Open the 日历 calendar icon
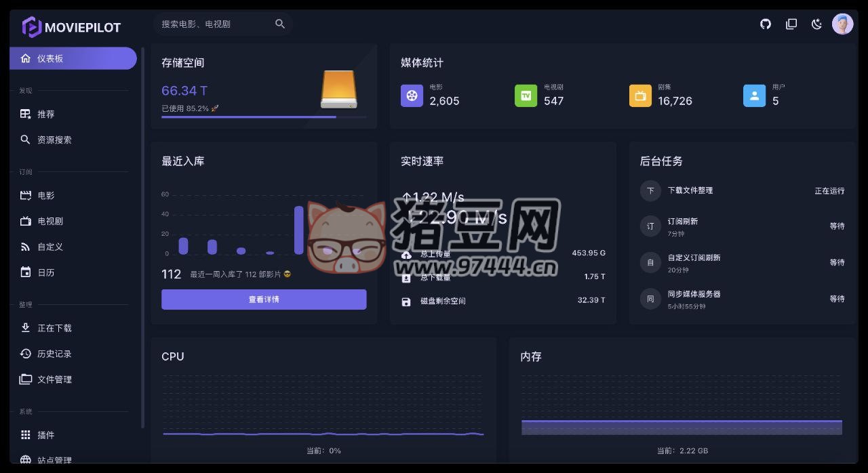868x473 pixels. [26, 272]
